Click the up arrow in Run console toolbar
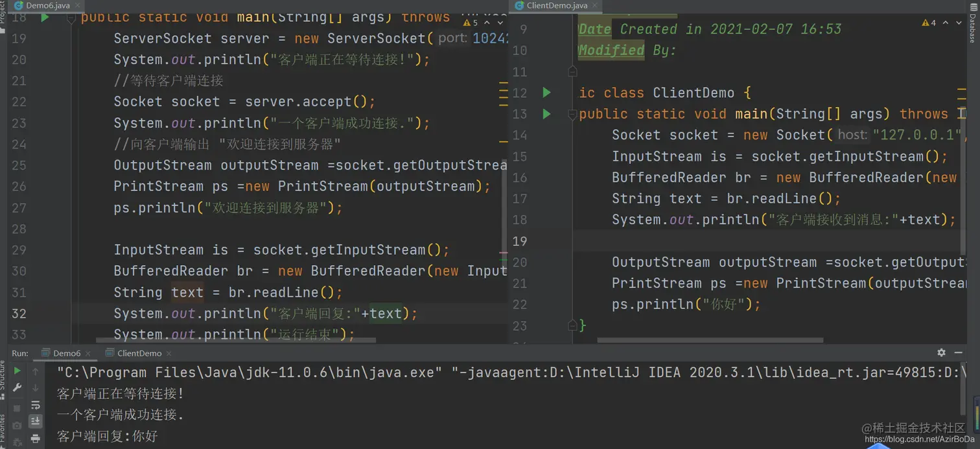The height and width of the screenshot is (449, 980). point(36,371)
